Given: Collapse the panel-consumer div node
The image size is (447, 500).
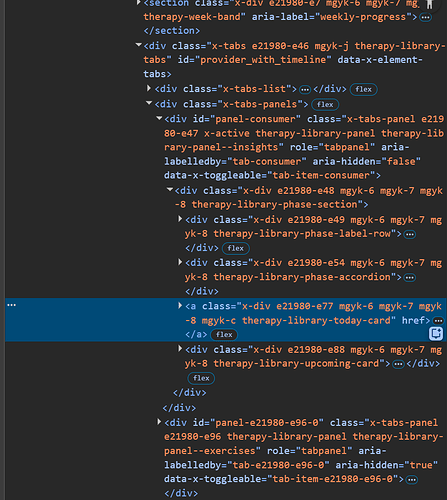Looking at the screenshot, I should pos(159,119).
